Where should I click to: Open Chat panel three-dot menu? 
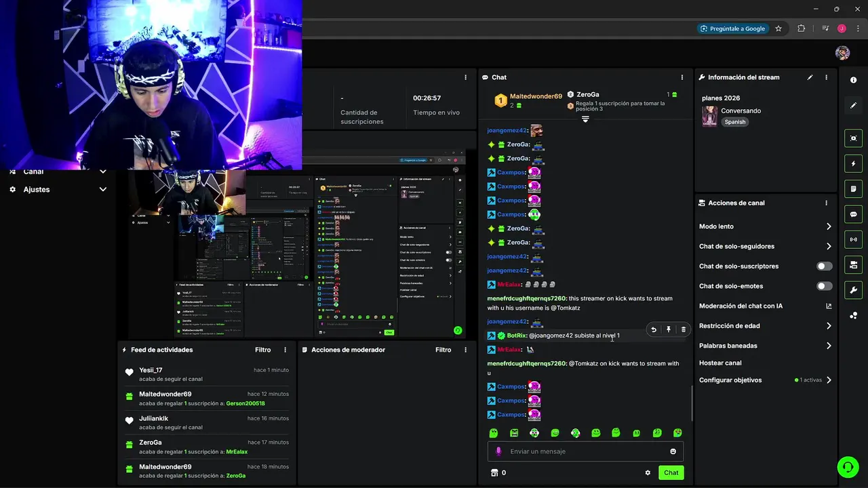coord(682,77)
